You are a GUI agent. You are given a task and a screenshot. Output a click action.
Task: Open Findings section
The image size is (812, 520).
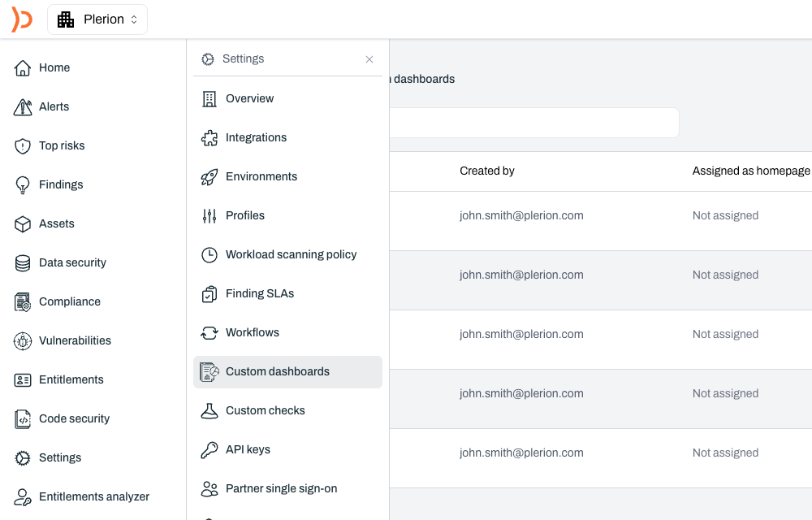tap(61, 185)
